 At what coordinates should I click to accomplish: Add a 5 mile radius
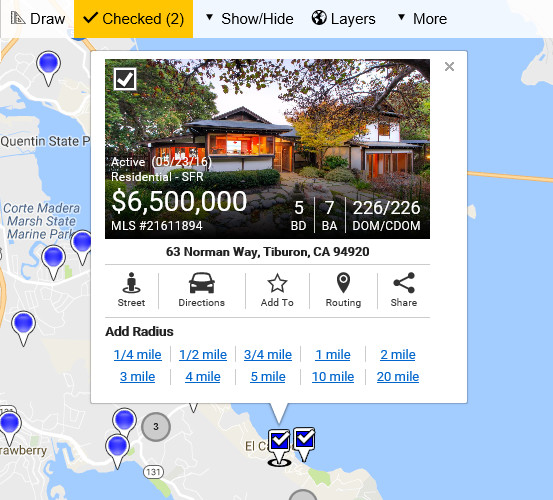tap(268, 377)
